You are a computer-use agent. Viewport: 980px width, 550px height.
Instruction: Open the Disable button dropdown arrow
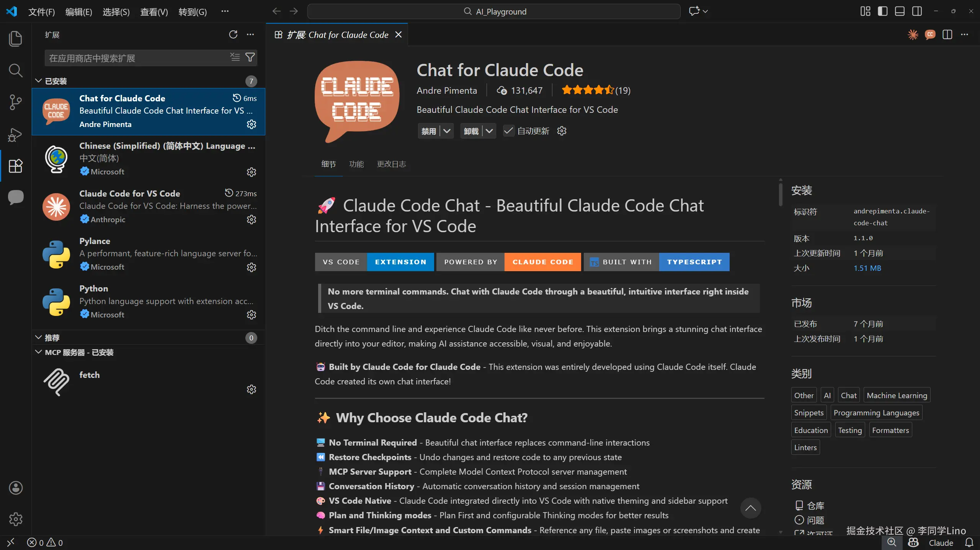[x=447, y=131]
